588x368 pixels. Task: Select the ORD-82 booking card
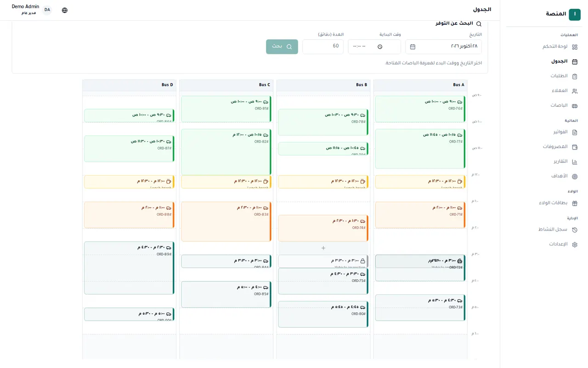coord(226,152)
